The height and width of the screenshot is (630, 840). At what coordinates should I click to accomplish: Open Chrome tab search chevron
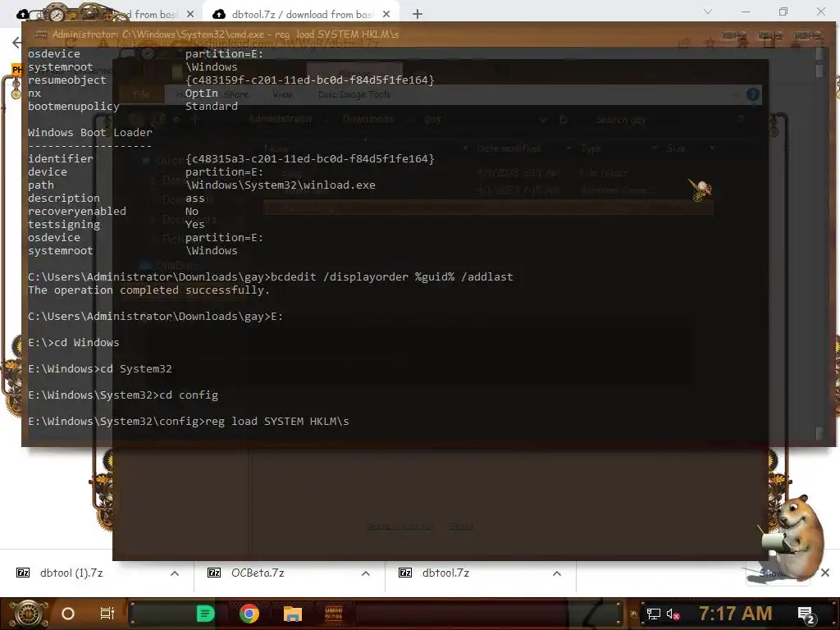708,11
